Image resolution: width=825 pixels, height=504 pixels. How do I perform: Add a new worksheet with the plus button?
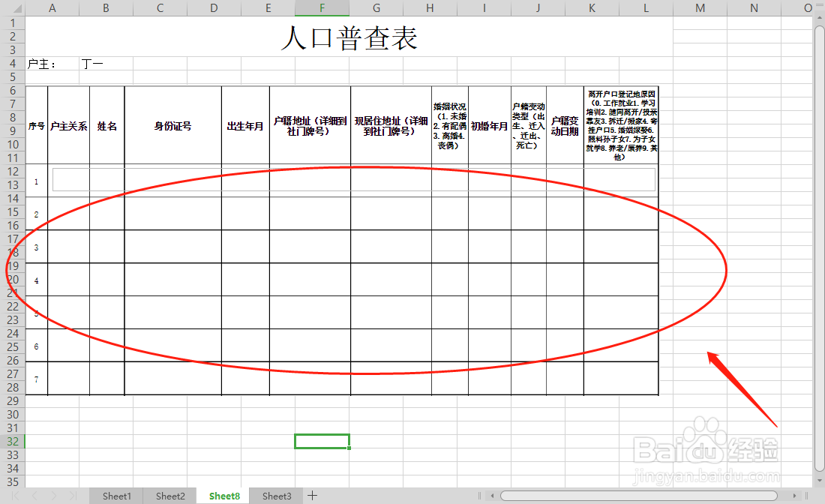312,496
